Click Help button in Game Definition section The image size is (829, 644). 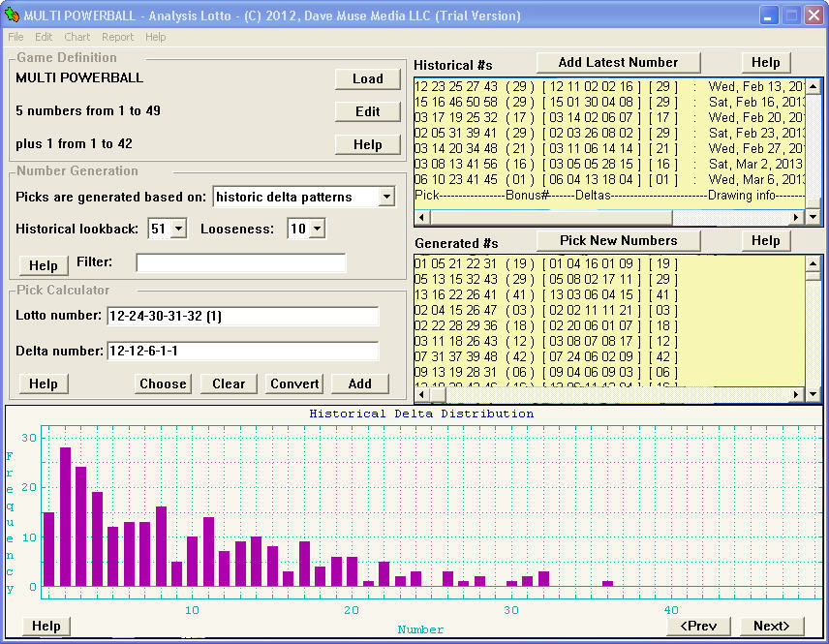pyautogui.click(x=367, y=144)
